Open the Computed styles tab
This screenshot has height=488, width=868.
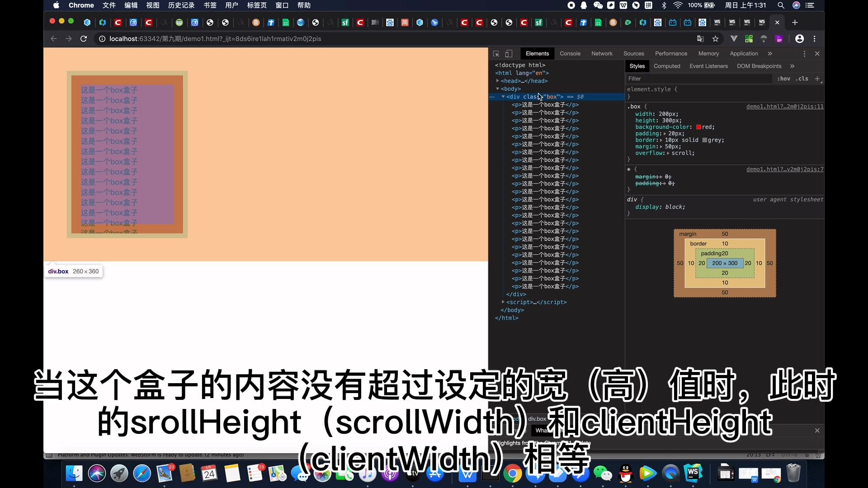point(667,66)
